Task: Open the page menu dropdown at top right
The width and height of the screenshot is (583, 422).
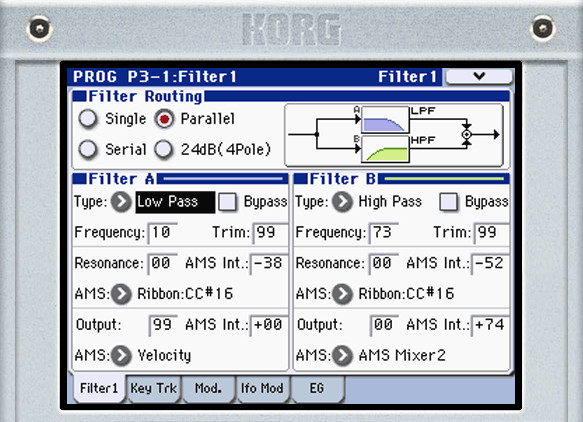Action: pos(479,76)
